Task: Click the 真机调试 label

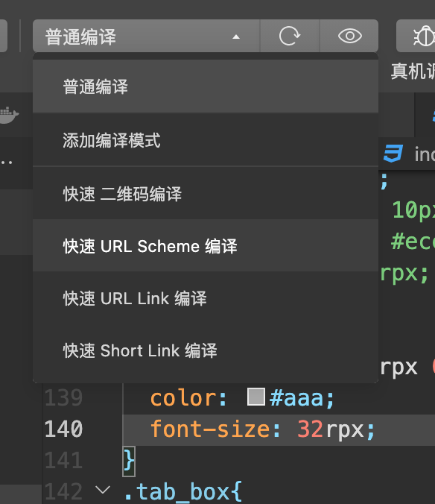Action: 413,71
